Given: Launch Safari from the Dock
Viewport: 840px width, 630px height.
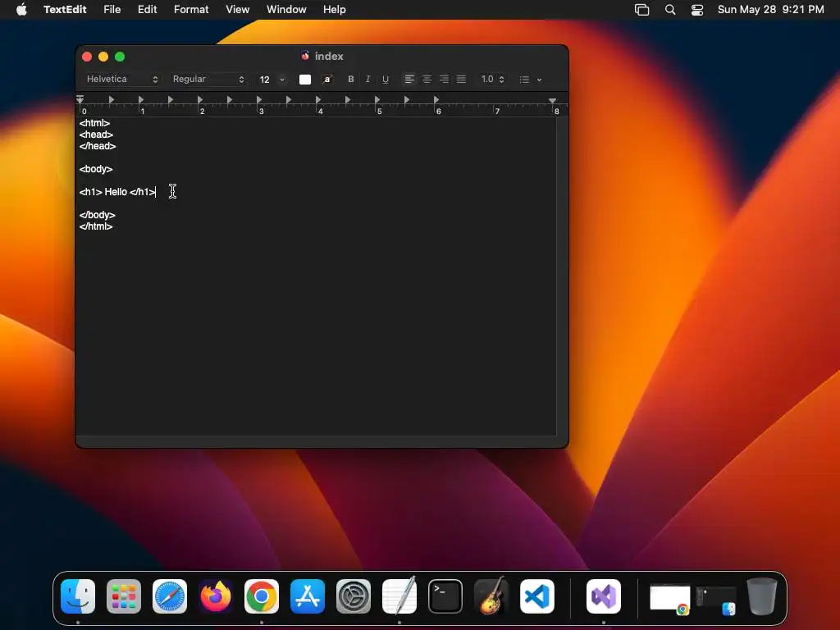Looking at the screenshot, I should pos(170,596).
